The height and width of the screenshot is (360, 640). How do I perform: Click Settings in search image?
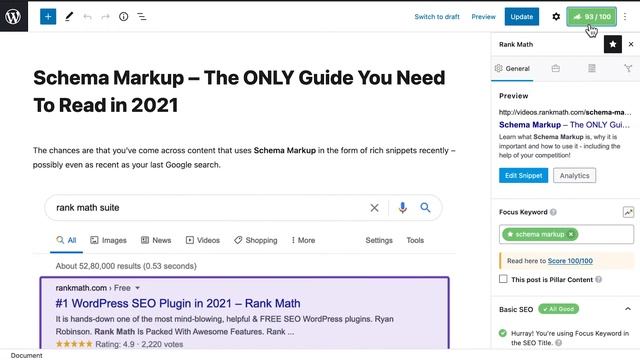(x=379, y=240)
